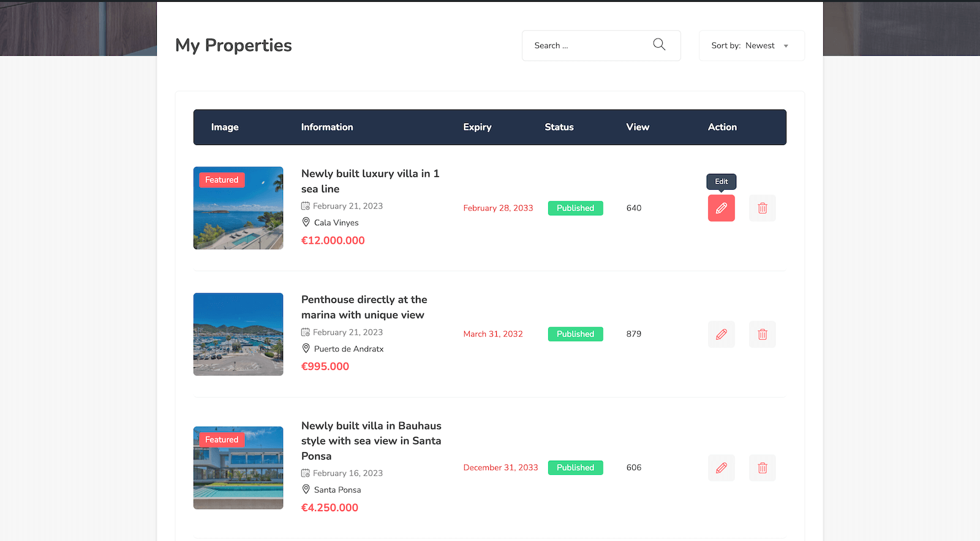
Task: Click Published status of the 879-view listing
Action: pos(575,334)
